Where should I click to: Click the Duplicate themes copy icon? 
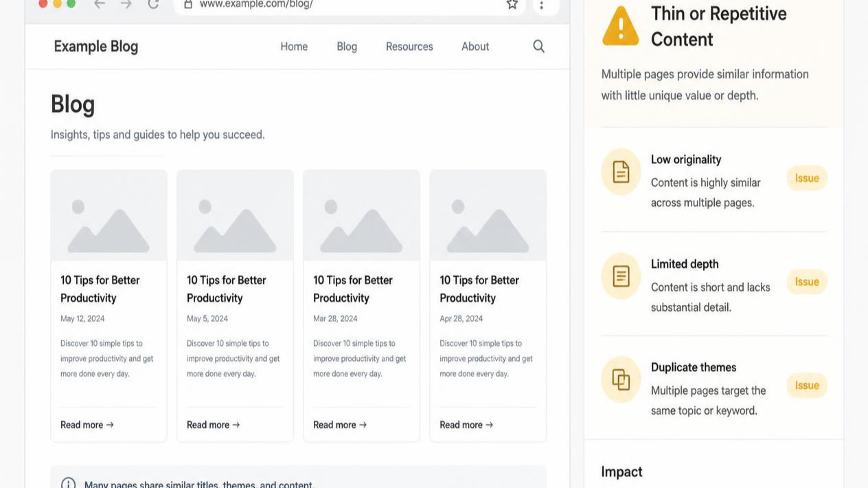(621, 380)
